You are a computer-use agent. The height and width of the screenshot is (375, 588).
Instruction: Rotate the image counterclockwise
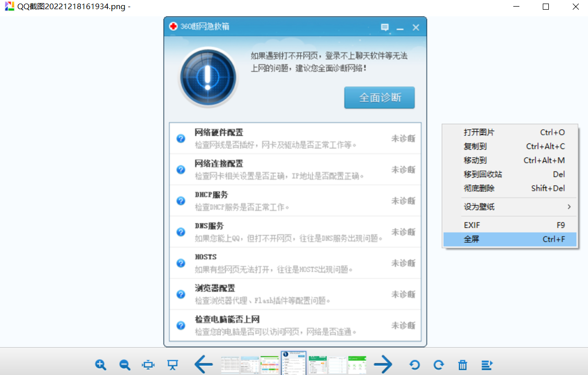(x=415, y=365)
